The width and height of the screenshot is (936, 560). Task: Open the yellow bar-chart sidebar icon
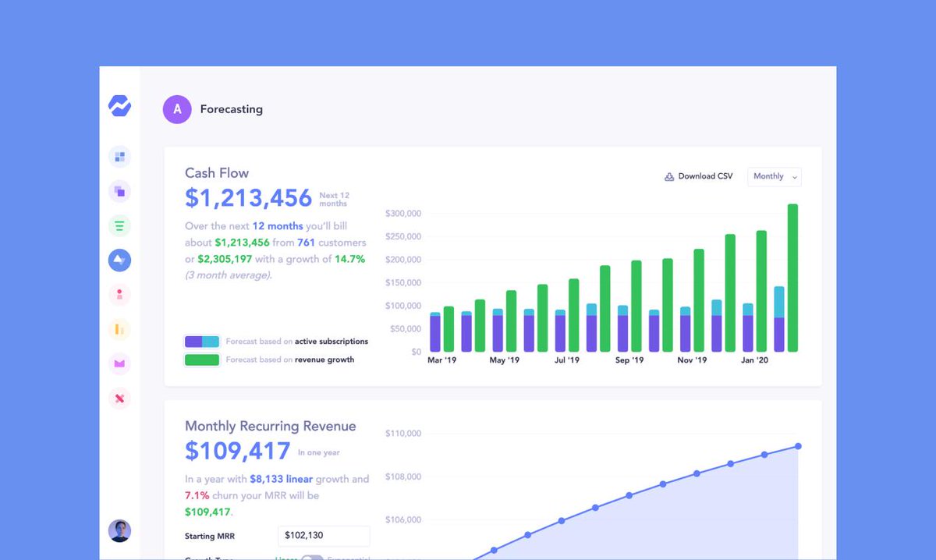119,329
